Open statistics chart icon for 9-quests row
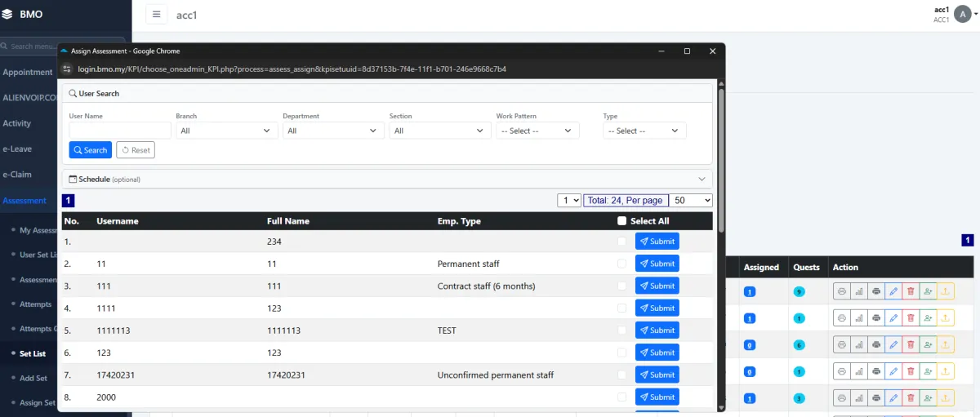This screenshot has width=980, height=417. coord(859,291)
